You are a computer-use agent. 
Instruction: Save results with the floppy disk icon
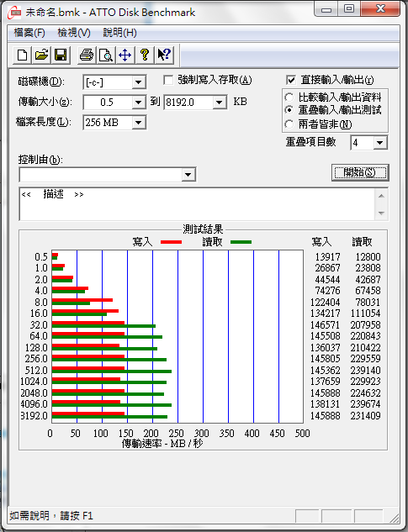coord(61,55)
